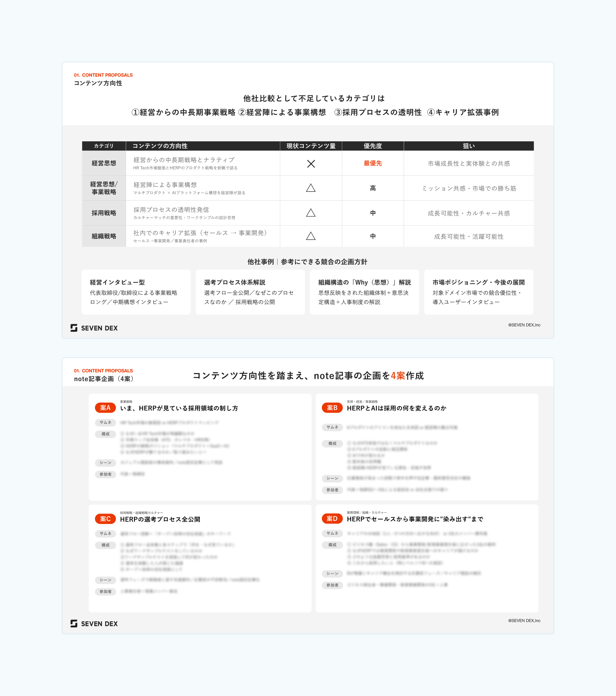The height and width of the screenshot is (696, 616).
Task: Click the 狙い column header
Action: pos(469,146)
